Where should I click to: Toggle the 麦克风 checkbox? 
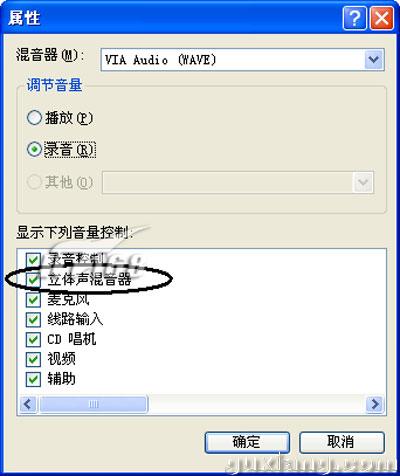click(x=33, y=299)
